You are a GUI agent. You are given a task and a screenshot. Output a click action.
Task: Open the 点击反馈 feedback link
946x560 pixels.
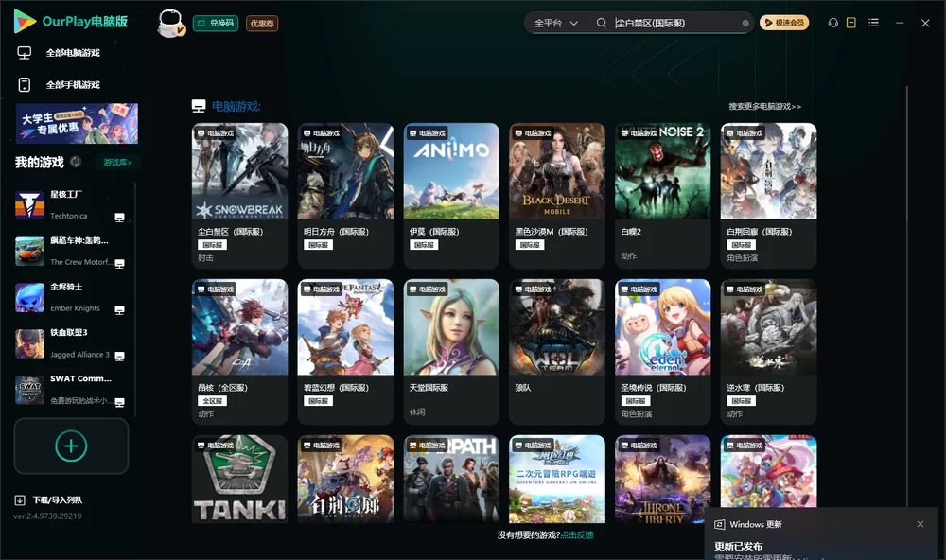577,534
